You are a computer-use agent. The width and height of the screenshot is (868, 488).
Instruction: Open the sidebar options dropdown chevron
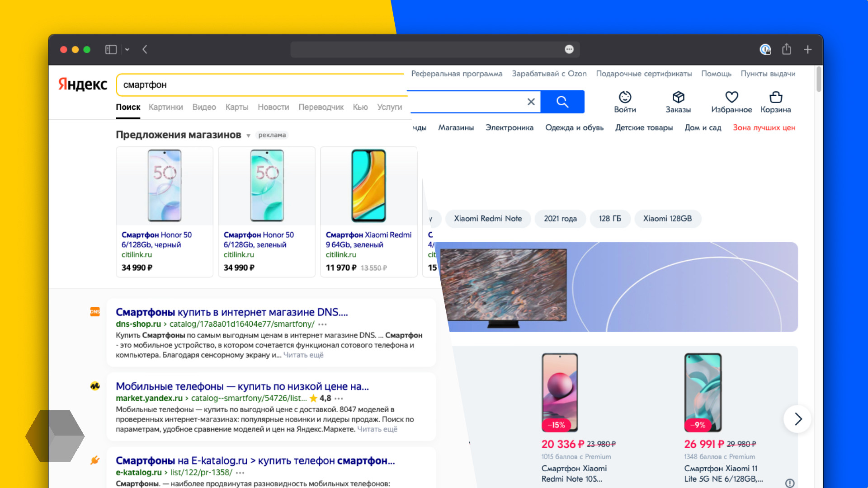(127, 50)
